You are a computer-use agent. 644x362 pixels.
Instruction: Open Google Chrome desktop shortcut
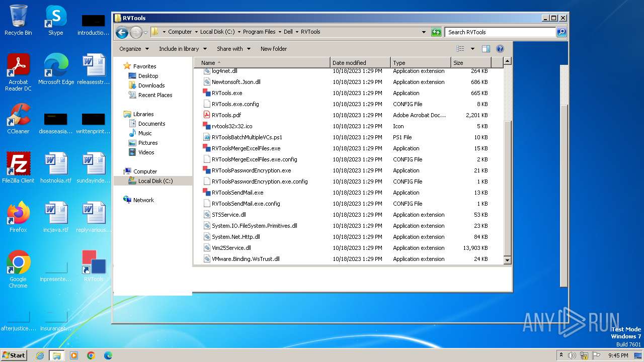(18, 269)
